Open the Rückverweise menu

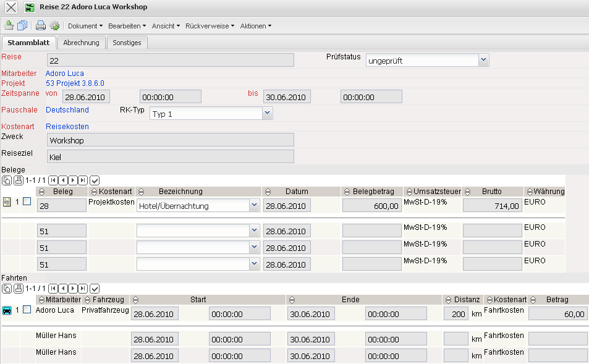pos(210,26)
